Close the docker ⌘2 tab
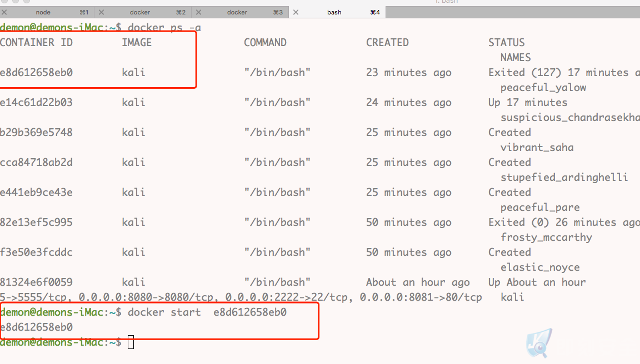Image resolution: width=640 pixels, height=364 pixels. (x=101, y=12)
